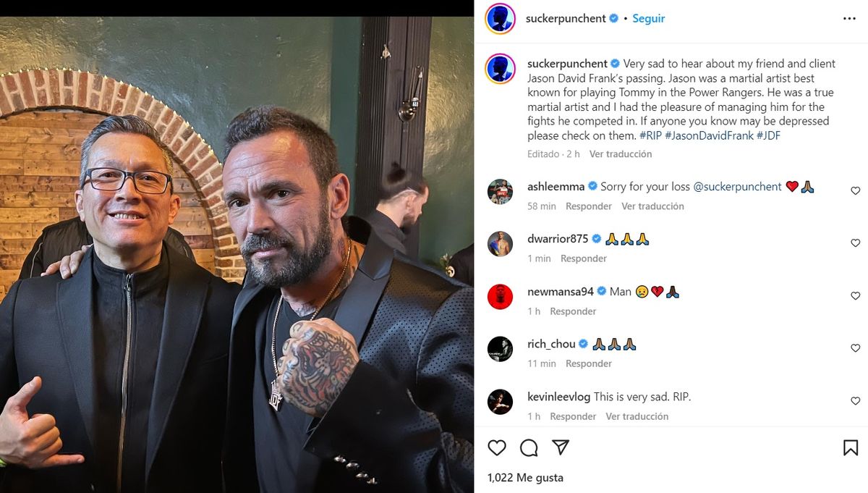Click the @suckerpunchent mention in ashleemma's comment
The image size is (868, 493).
pos(737,187)
